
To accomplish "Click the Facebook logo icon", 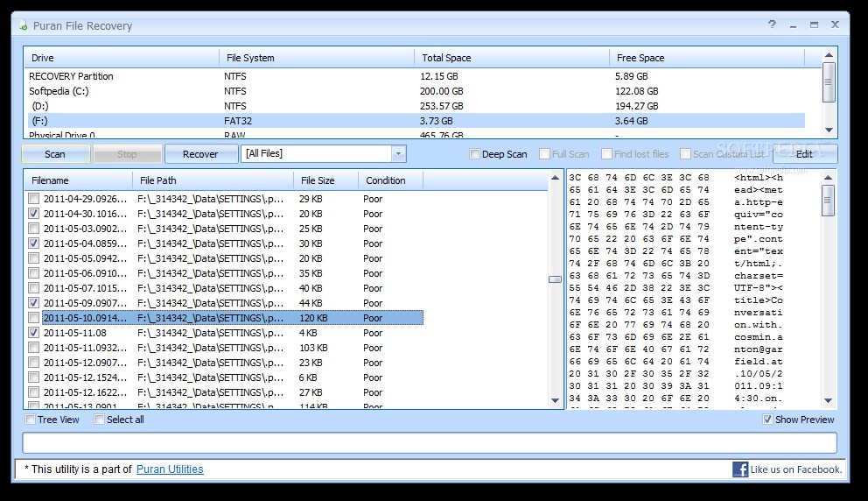I will (x=740, y=469).
